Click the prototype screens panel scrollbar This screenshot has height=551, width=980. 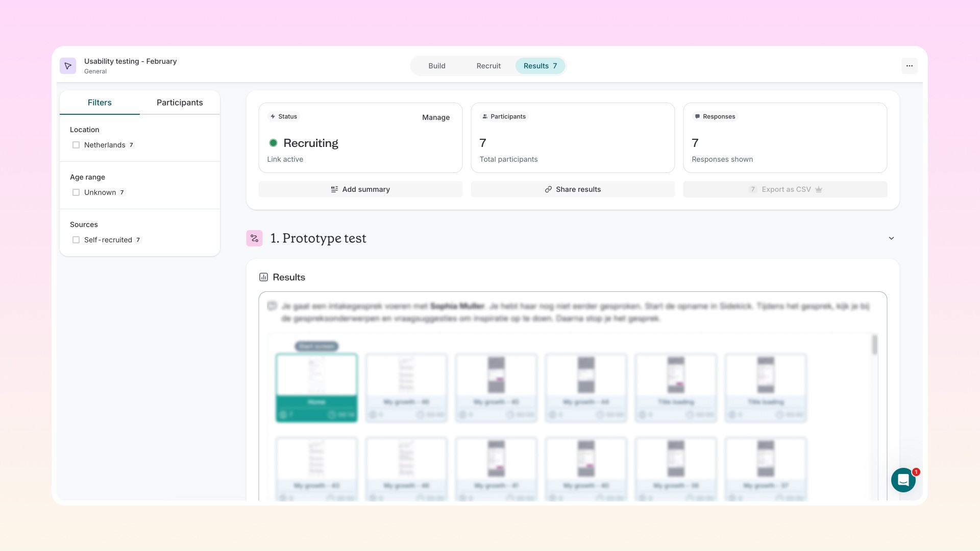click(874, 345)
